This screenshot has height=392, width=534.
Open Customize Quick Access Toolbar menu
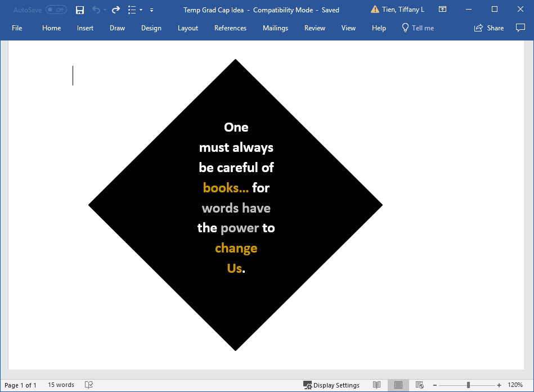(x=151, y=10)
